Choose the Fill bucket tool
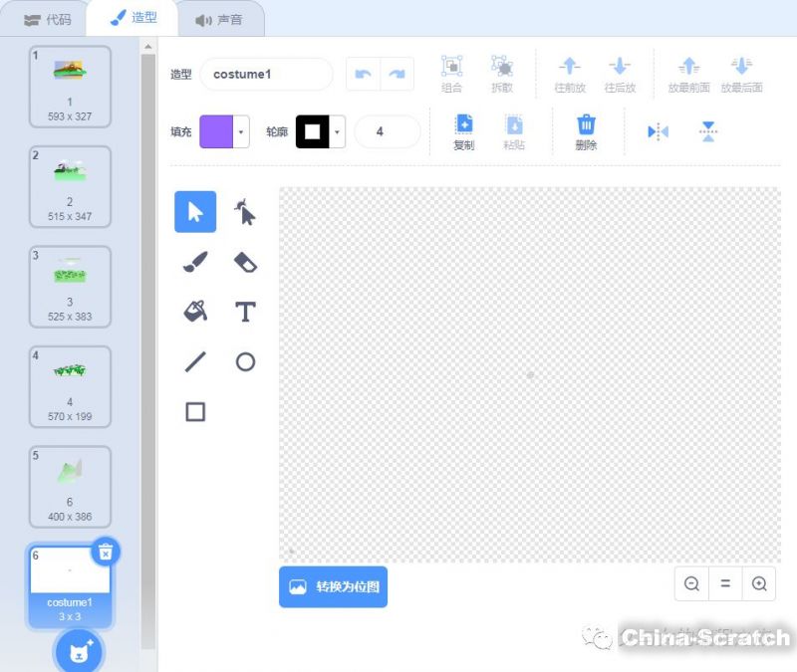Image resolution: width=797 pixels, height=672 pixels. [x=195, y=313]
